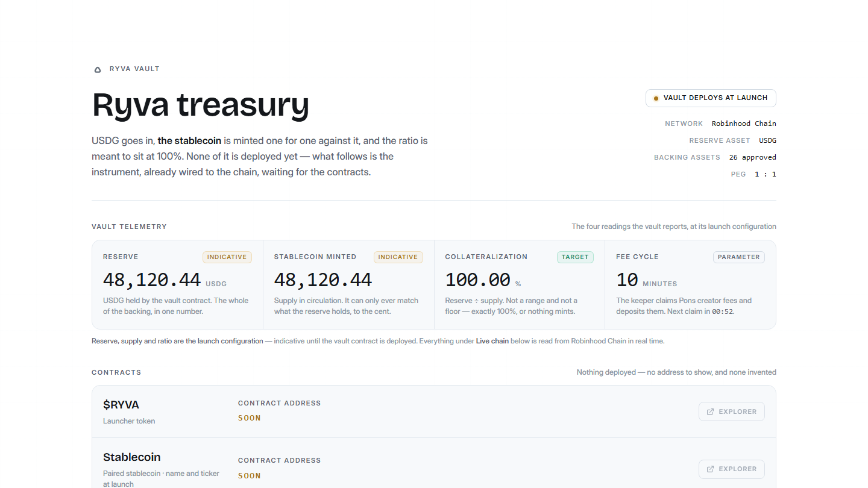Click the "CONTRACT ADDRESS" label in the Stablecoin row

click(x=280, y=460)
